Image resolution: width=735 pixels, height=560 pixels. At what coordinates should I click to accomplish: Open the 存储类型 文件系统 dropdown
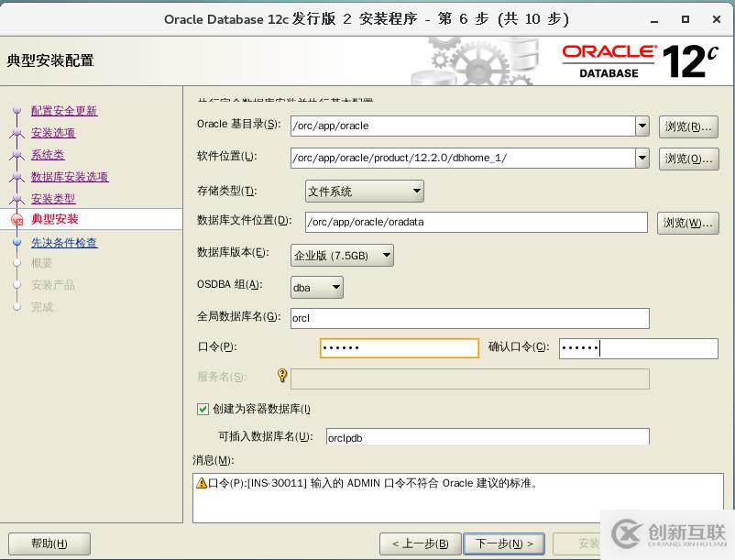(364, 192)
